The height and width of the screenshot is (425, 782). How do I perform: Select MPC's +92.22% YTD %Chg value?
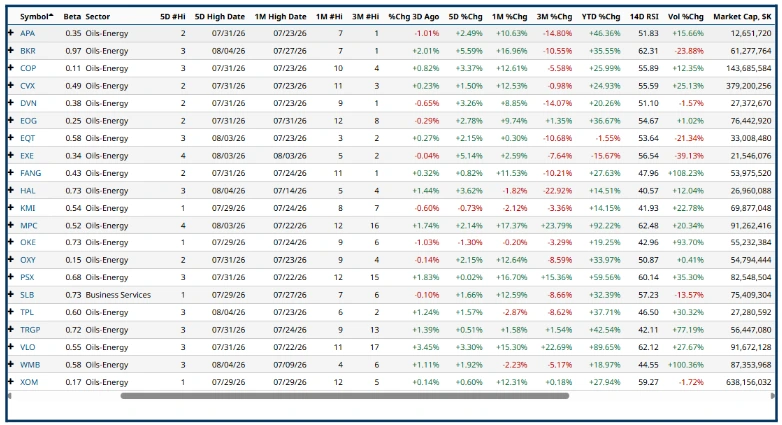coord(604,225)
